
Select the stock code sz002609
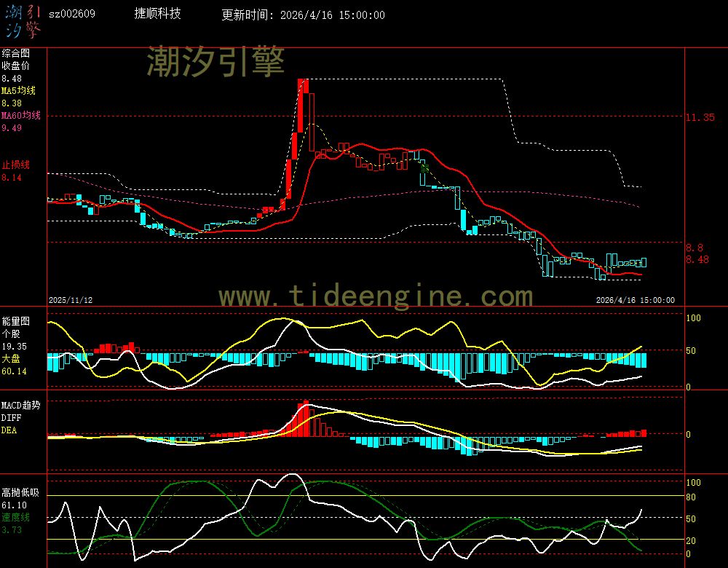click(x=71, y=14)
